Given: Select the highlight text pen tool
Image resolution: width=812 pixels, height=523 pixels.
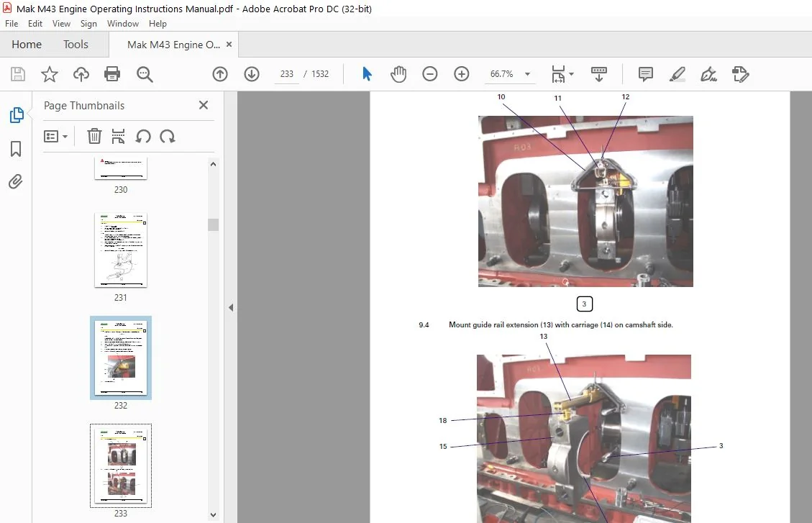Looking at the screenshot, I should tap(678, 74).
